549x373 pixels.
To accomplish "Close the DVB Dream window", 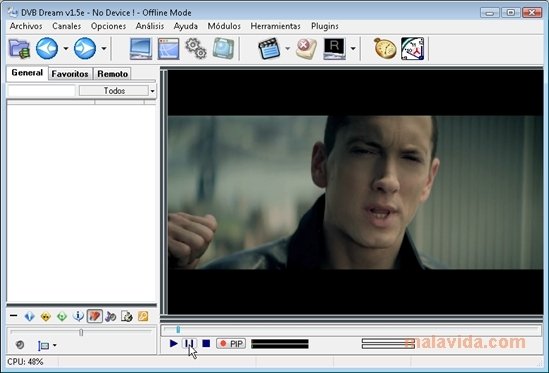I will pyautogui.click(x=532, y=13).
